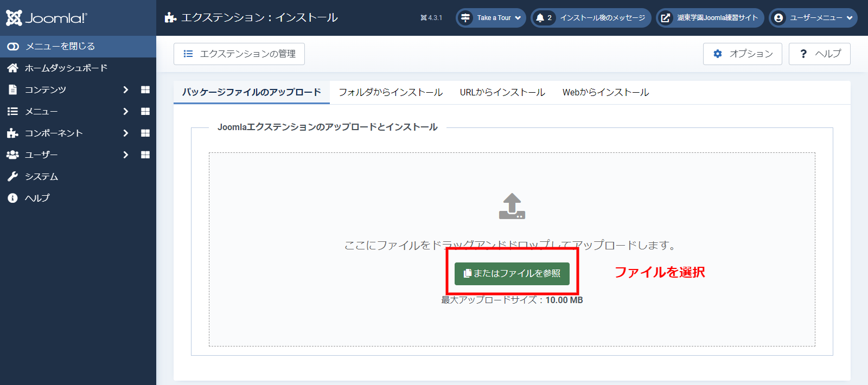868x385 pixels.
Task: Open the メニュー dashboard grid icon
Action: [145, 111]
